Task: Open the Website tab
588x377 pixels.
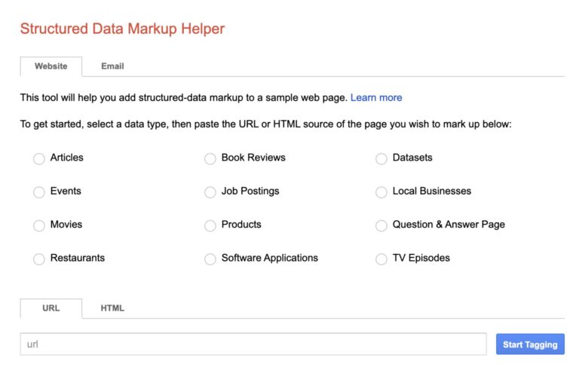Action: tap(51, 66)
